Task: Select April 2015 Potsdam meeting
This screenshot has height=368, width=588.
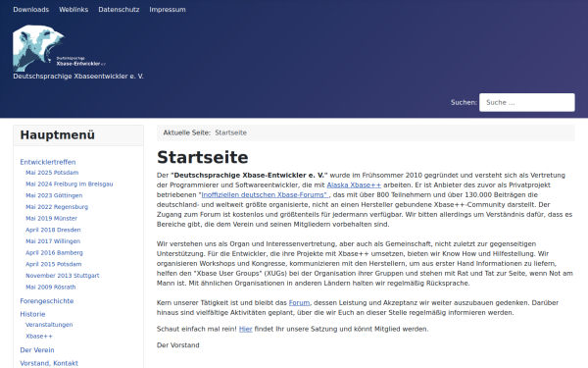Action: [53, 264]
